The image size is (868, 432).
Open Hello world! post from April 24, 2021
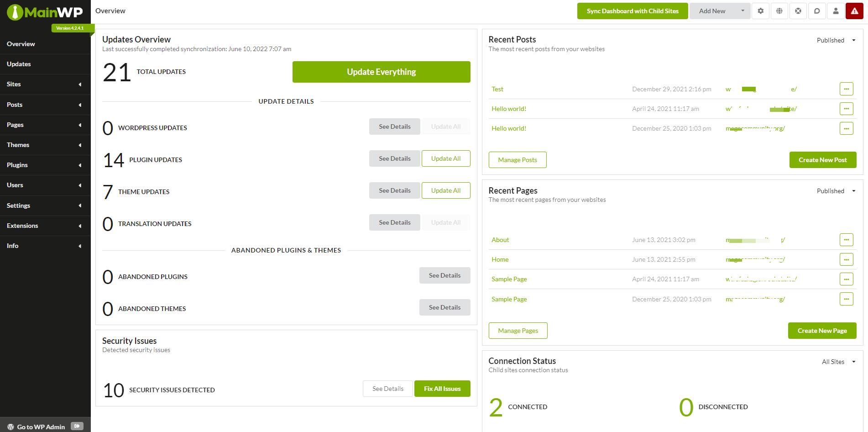pyautogui.click(x=509, y=109)
